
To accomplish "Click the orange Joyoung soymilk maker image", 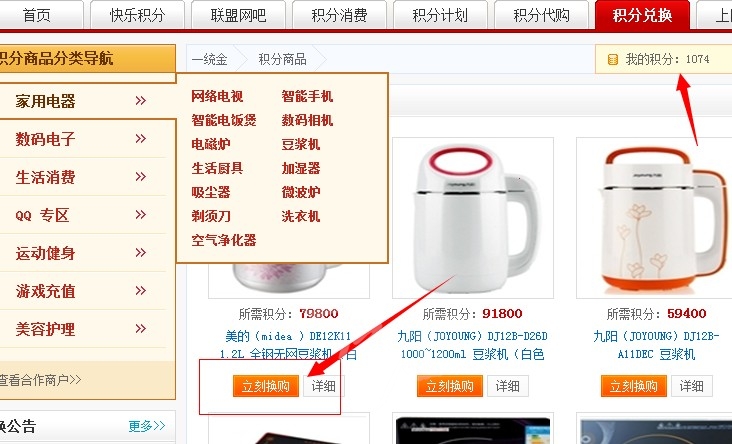I will click(654, 218).
